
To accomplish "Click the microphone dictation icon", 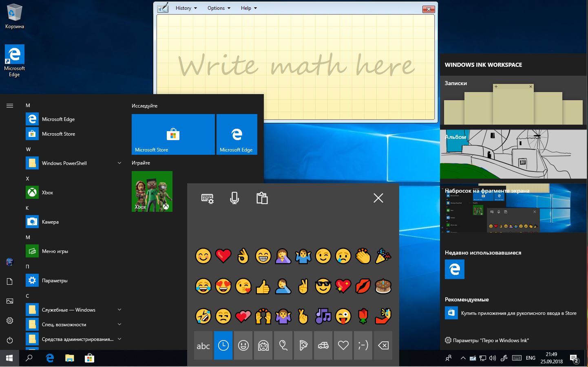I will (234, 198).
